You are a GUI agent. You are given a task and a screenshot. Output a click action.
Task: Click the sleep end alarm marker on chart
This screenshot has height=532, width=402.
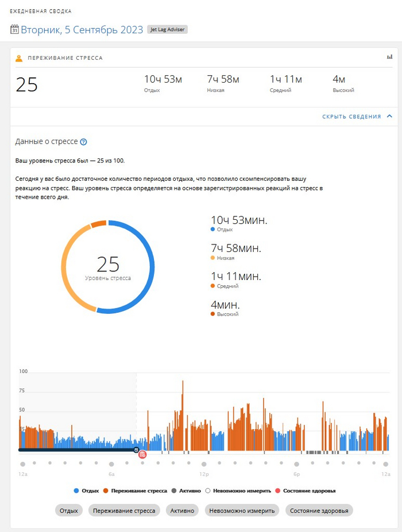136,451
